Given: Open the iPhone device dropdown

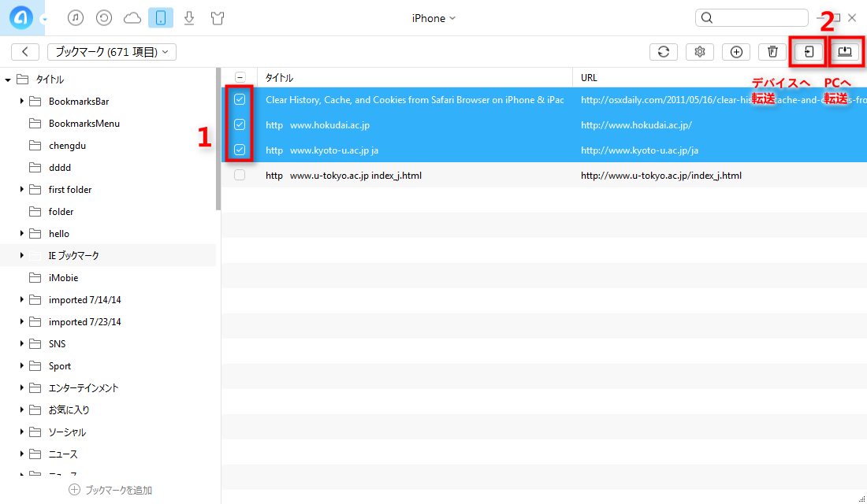Looking at the screenshot, I should tap(433, 18).
